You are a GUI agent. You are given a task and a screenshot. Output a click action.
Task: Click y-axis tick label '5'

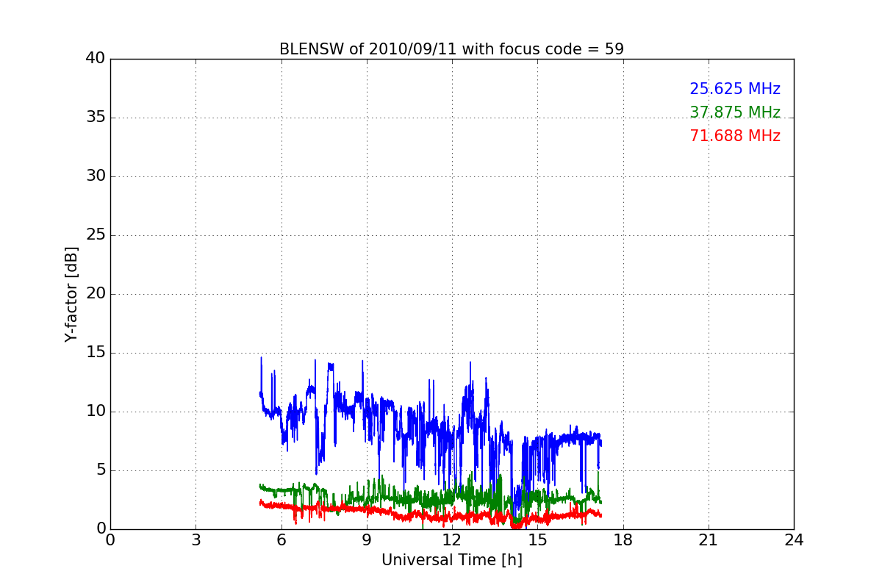click(101, 470)
